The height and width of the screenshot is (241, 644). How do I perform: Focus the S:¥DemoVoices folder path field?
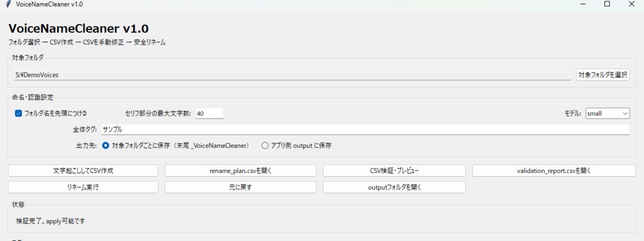pyautogui.click(x=292, y=75)
